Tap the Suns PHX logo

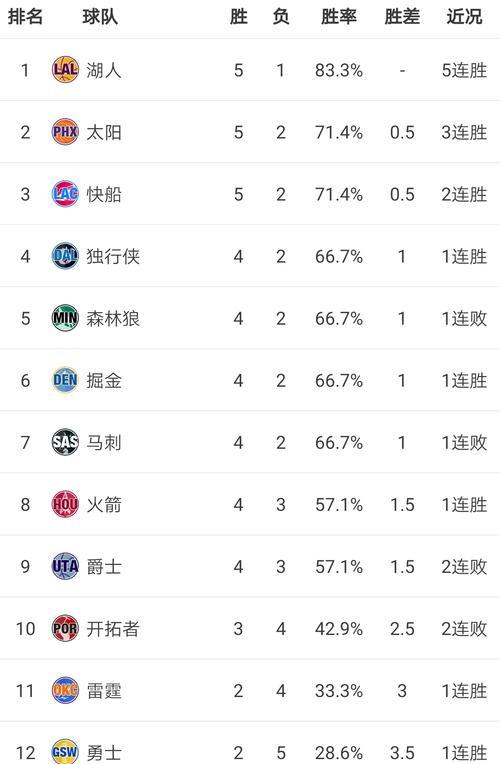[x=65, y=132]
